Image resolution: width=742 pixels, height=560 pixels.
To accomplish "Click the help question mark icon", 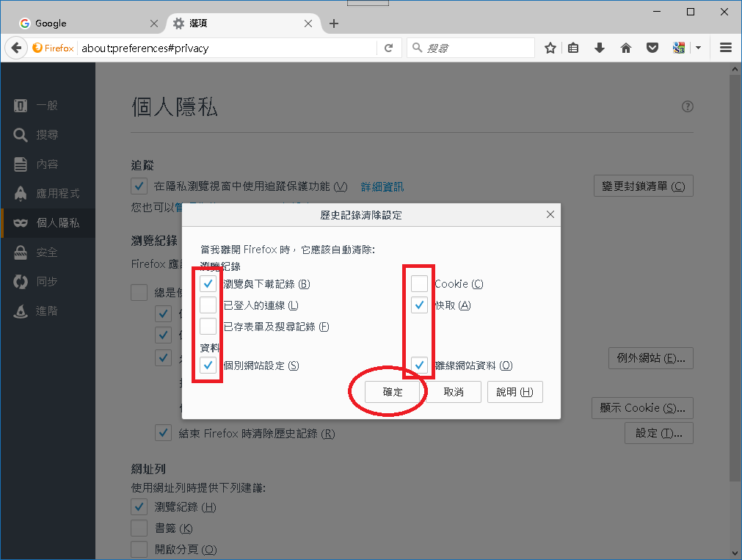I will (x=688, y=106).
